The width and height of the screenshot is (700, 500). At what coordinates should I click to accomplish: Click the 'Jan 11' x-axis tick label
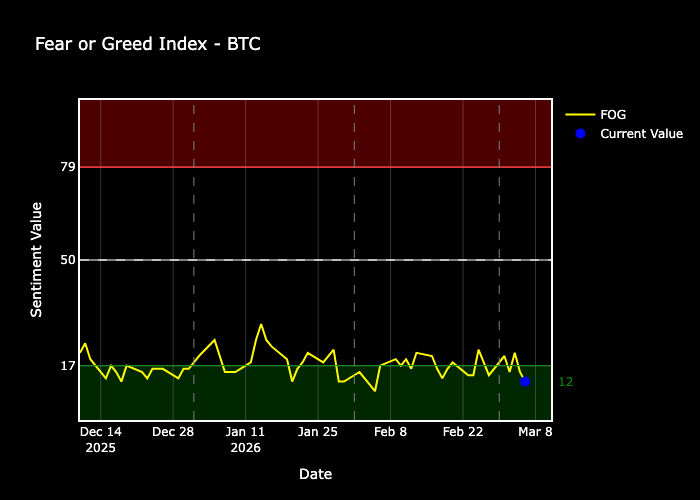[245, 432]
